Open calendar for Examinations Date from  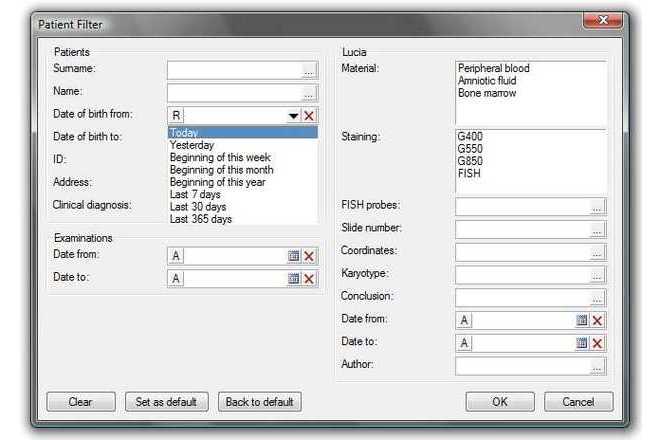tap(294, 256)
